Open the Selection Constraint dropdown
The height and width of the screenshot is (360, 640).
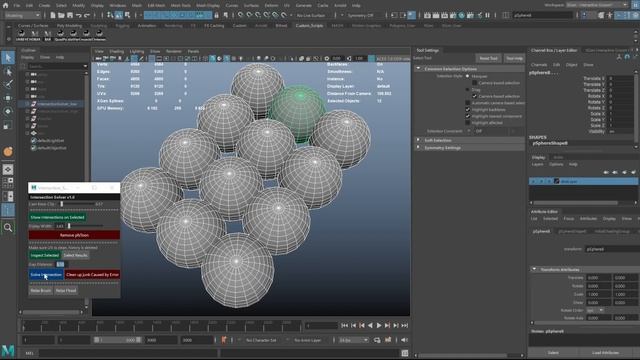498,131
